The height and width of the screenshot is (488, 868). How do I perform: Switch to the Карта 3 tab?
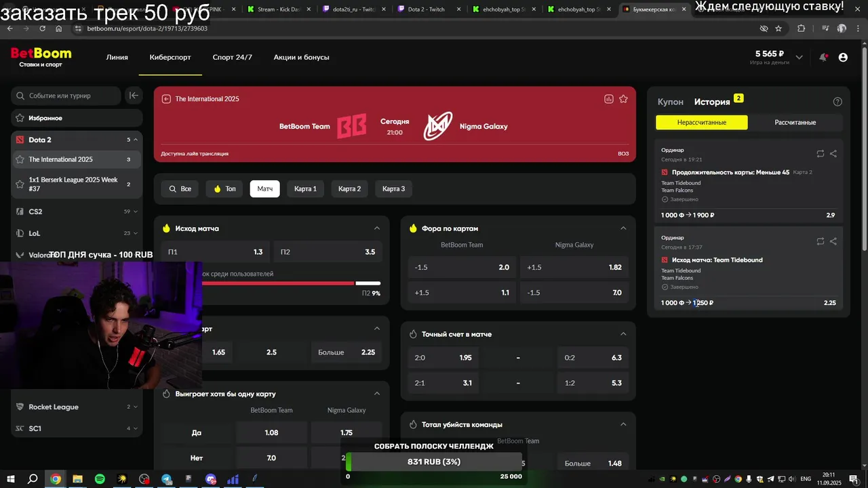click(x=393, y=188)
